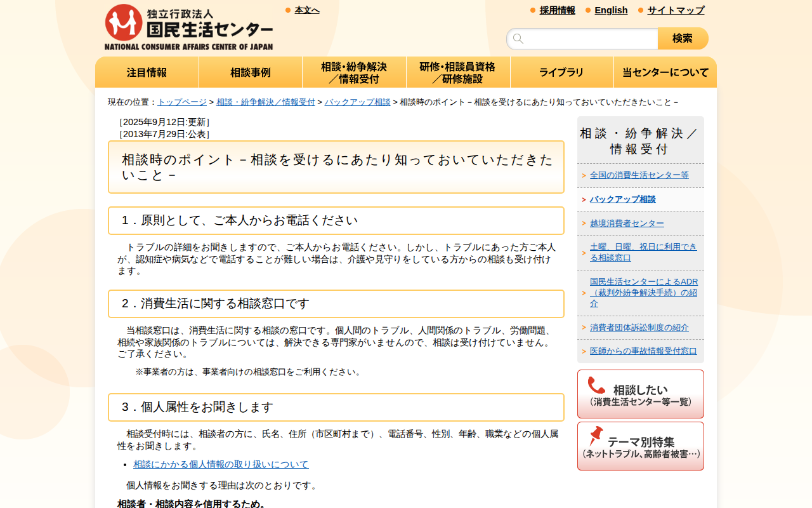This screenshot has height=508, width=812.
Task: Open the 注目情報 menu item
Action: (x=147, y=72)
